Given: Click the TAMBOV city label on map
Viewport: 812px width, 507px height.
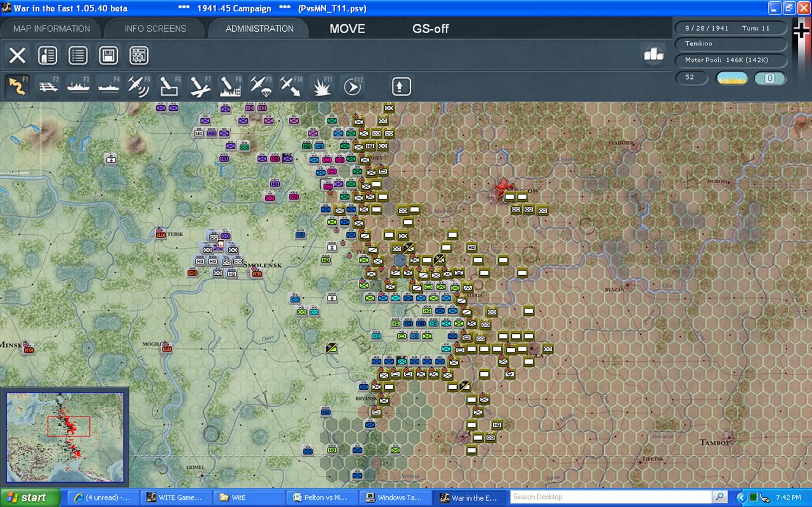Looking at the screenshot, I should [716, 442].
